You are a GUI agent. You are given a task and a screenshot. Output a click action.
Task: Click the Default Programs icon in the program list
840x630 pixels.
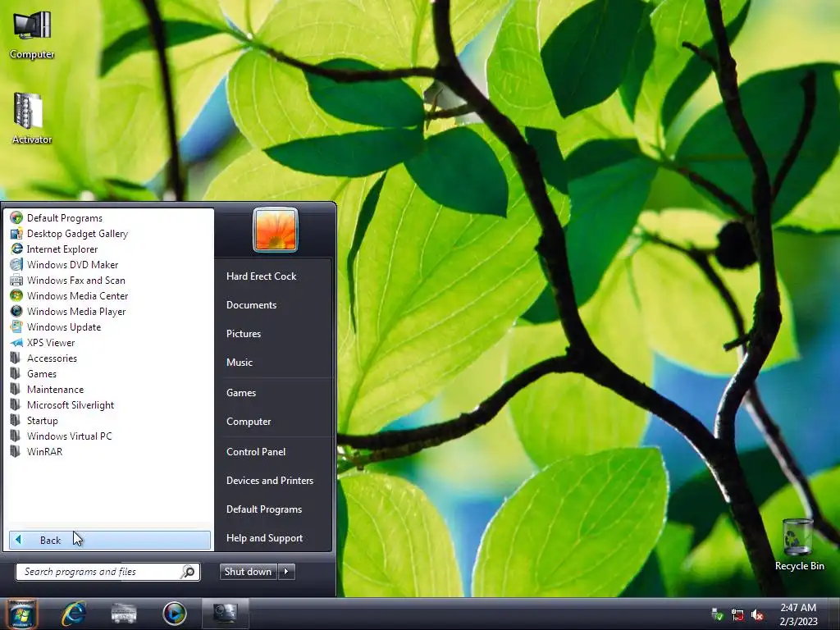coord(16,217)
